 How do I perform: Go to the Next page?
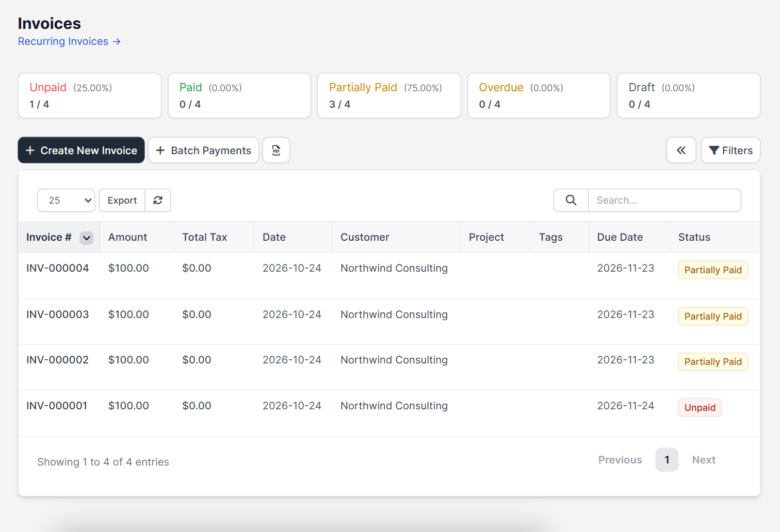(x=704, y=460)
